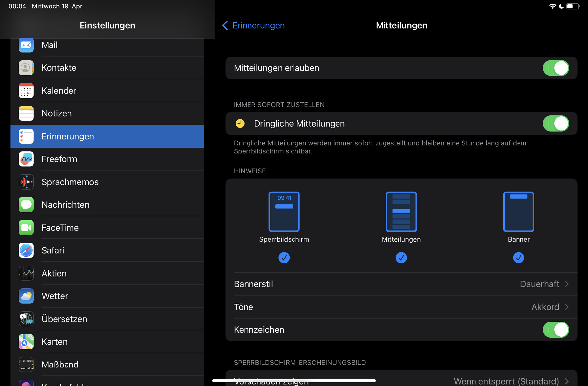The image size is (588, 386).
Task: Check the Wi-Fi status icon
Action: pyautogui.click(x=552, y=6)
